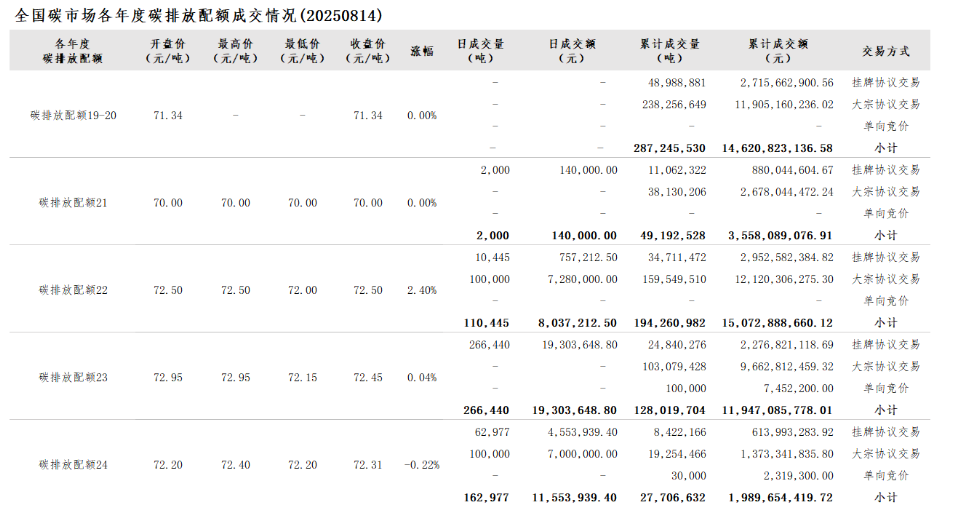Select the 72.31 closing price cell
This screenshot has height=525, width=960.
tap(368, 465)
